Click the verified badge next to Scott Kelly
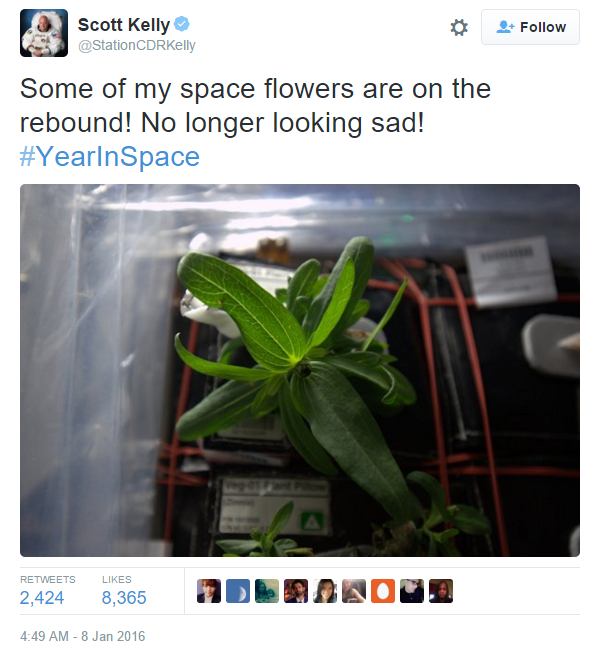This screenshot has height=660, width=612. [x=182, y=24]
